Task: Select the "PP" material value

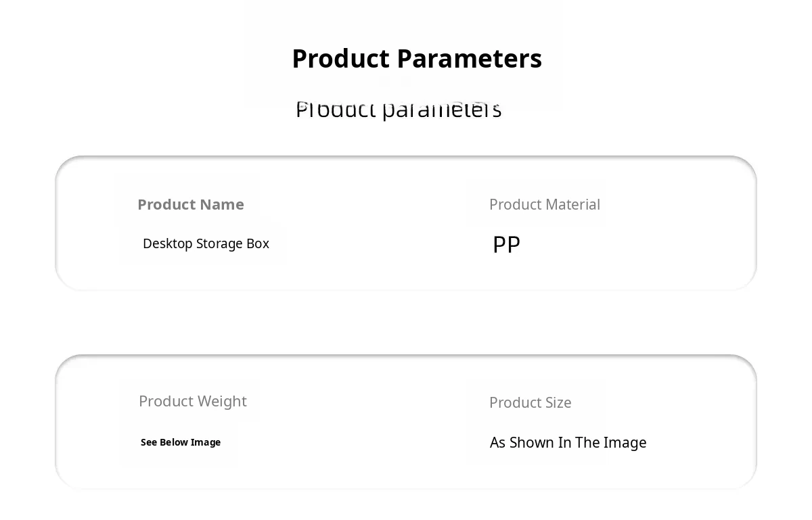Action: click(x=506, y=244)
